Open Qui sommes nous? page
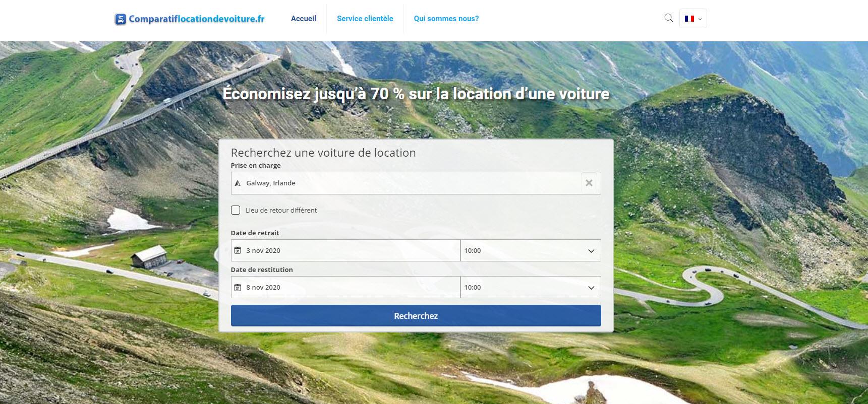 446,19
